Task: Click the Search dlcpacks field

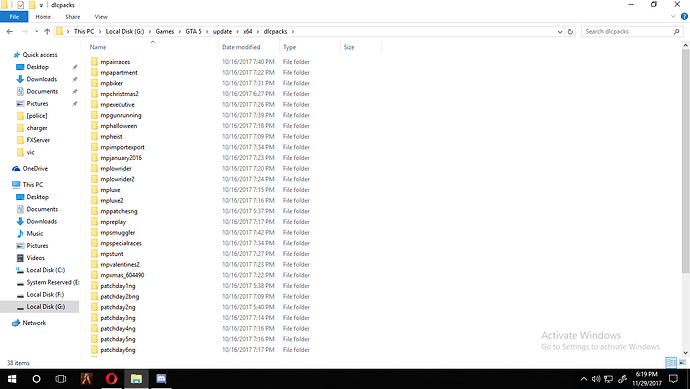Action: 628,32
